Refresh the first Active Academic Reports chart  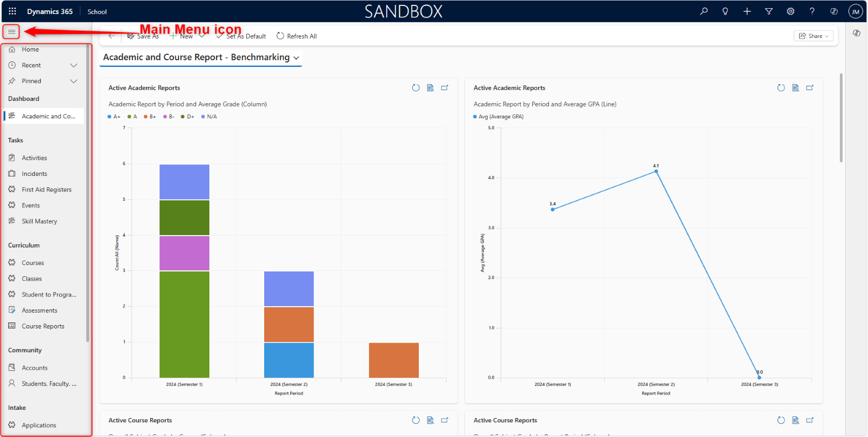[x=416, y=88]
